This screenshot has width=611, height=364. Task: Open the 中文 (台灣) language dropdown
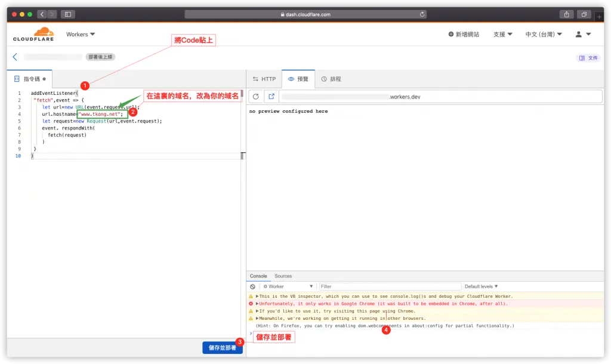tap(544, 34)
